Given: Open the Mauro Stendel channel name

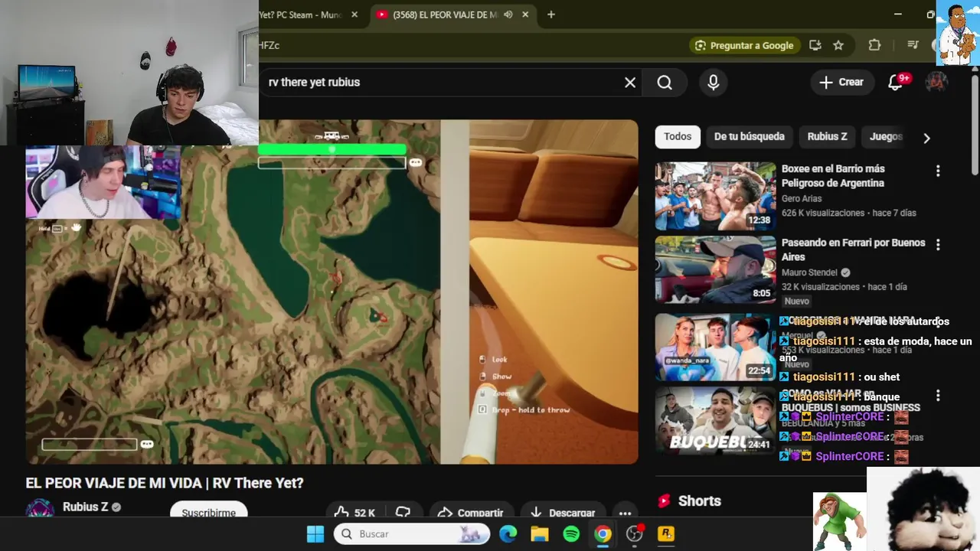Looking at the screenshot, I should 811,272.
